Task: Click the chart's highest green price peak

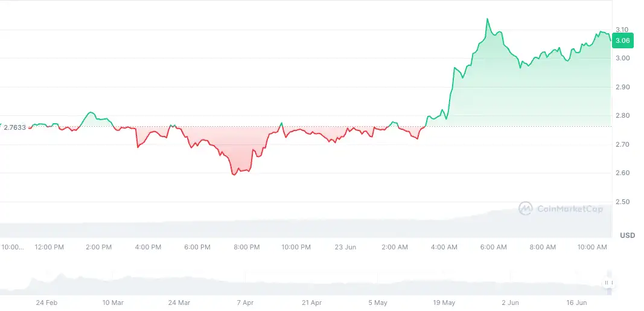Action: coord(487,19)
